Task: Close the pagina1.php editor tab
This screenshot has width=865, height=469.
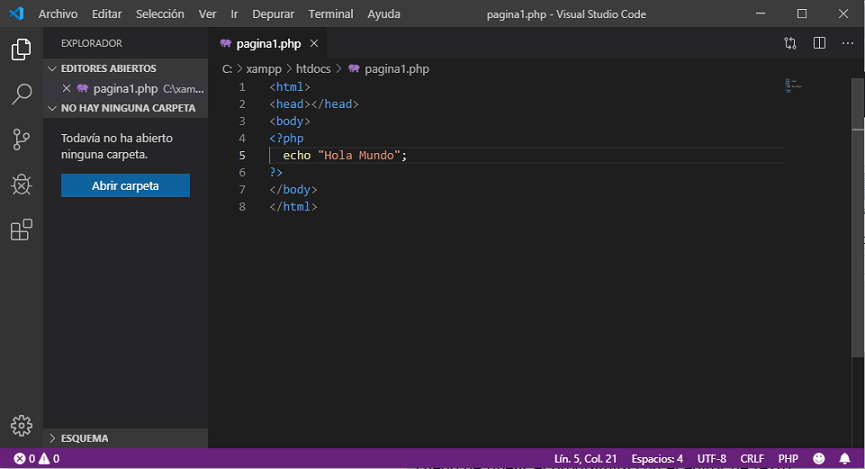Action: click(314, 43)
